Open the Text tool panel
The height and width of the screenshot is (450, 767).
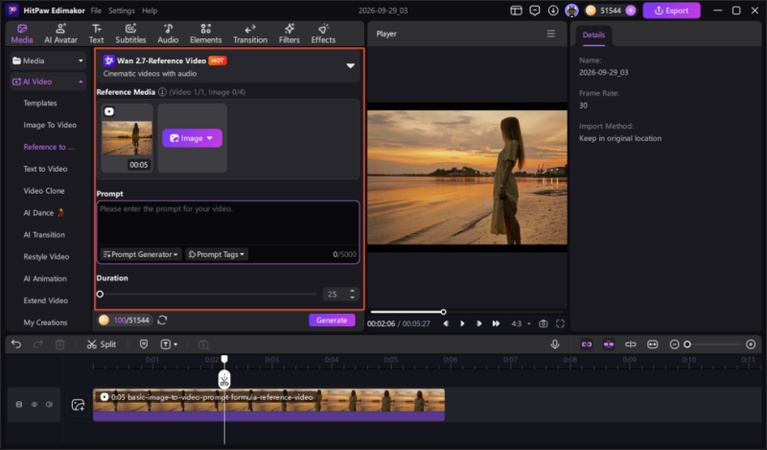point(96,34)
